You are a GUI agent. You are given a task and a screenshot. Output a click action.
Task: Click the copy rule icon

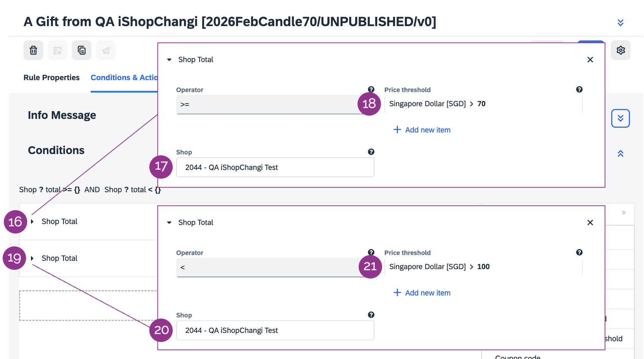point(82,50)
